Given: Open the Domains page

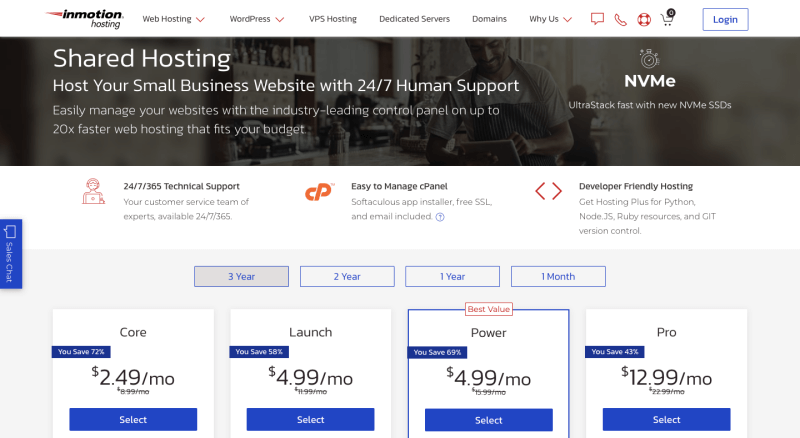Looking at the screenshot, I should [x=489, y=19].
